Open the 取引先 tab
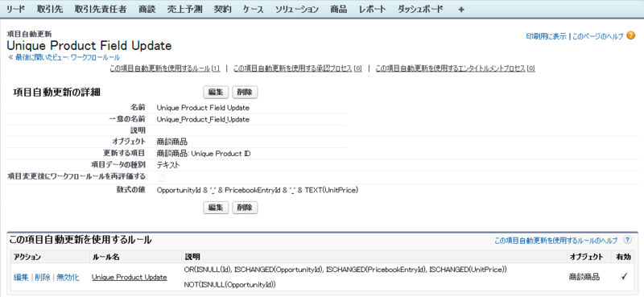Screen dimensions: 644x297 tap(50, 9)
